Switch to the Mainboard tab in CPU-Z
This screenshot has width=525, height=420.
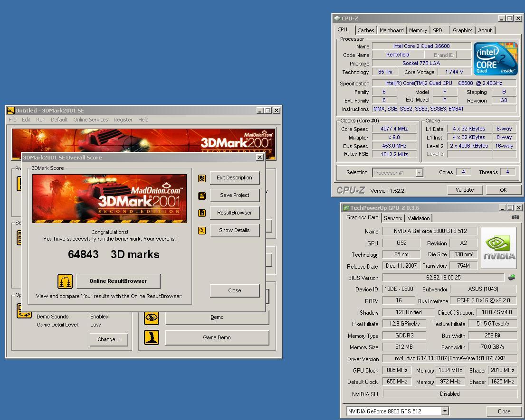(x=391, y=30)
